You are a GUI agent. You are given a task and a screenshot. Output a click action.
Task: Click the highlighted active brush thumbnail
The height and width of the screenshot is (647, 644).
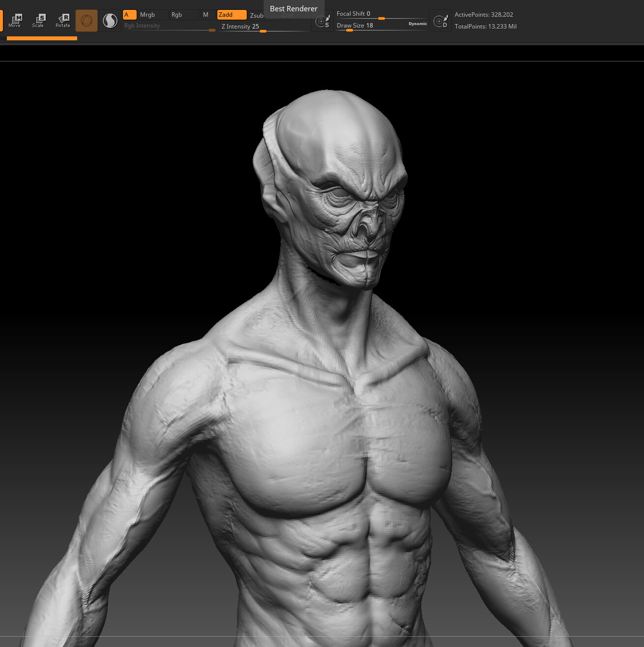point(87,21)
